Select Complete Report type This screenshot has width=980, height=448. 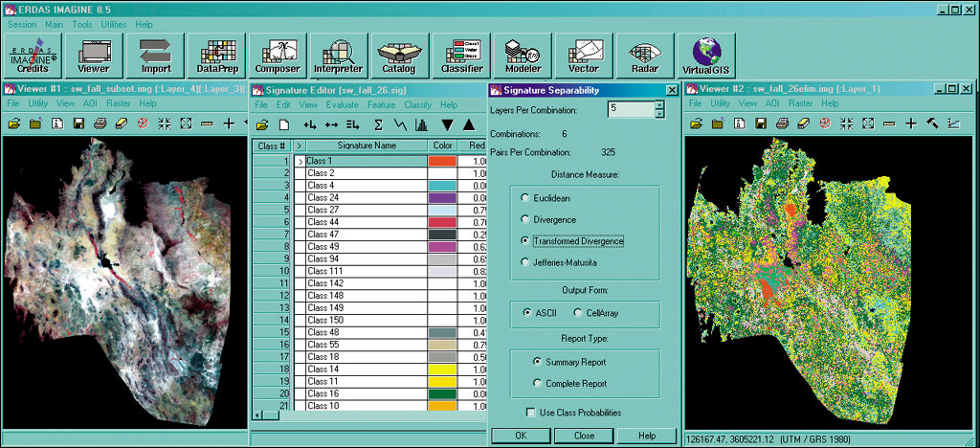pyautogui.click(x=537, y=383)
